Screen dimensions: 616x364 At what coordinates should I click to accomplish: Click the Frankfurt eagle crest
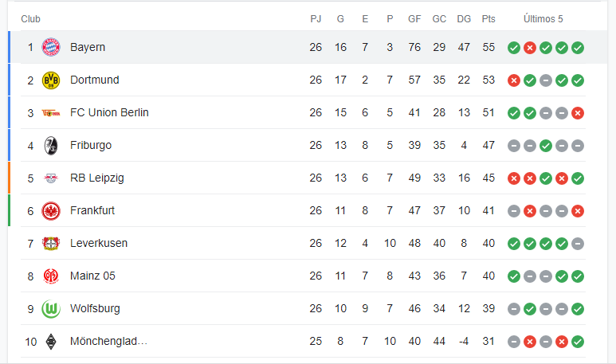(51, 211)
